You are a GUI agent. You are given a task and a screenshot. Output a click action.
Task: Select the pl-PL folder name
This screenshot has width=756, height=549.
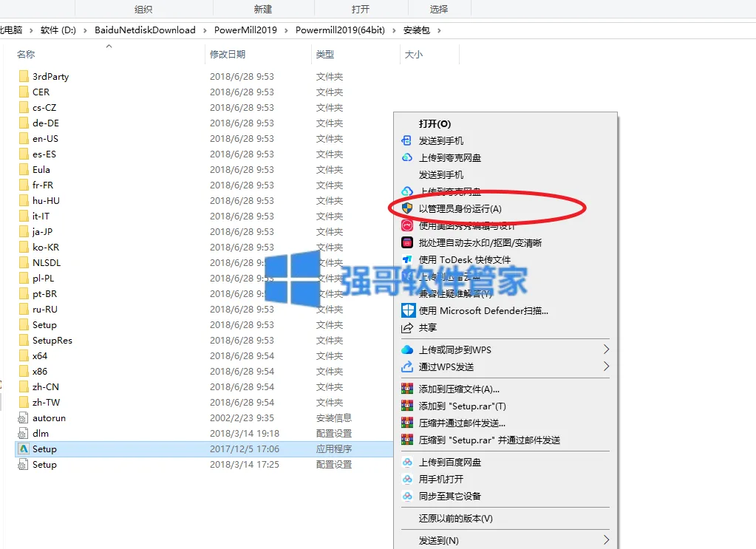point(44,278)
